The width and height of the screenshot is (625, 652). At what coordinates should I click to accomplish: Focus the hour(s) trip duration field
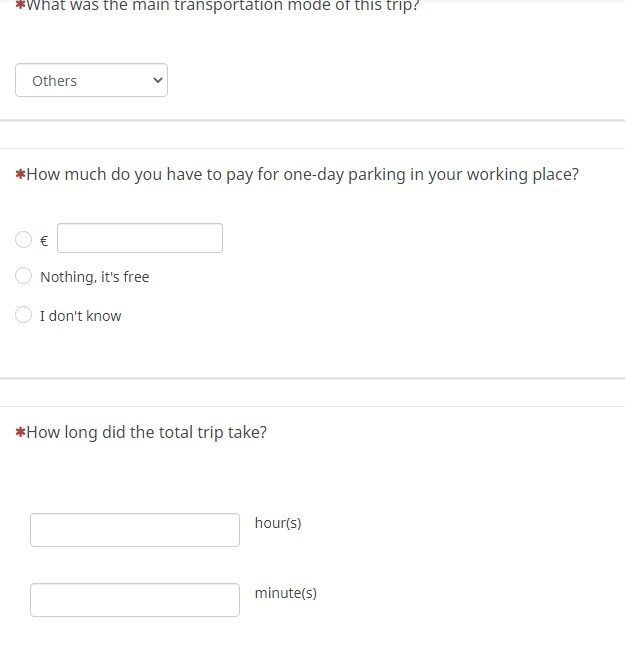tap(135, 530)
